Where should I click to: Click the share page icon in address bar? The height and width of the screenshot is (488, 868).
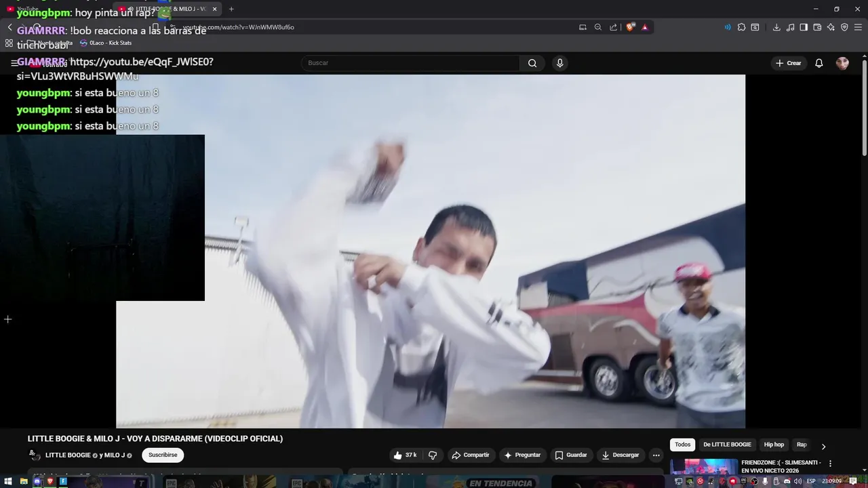coord(614,27)
